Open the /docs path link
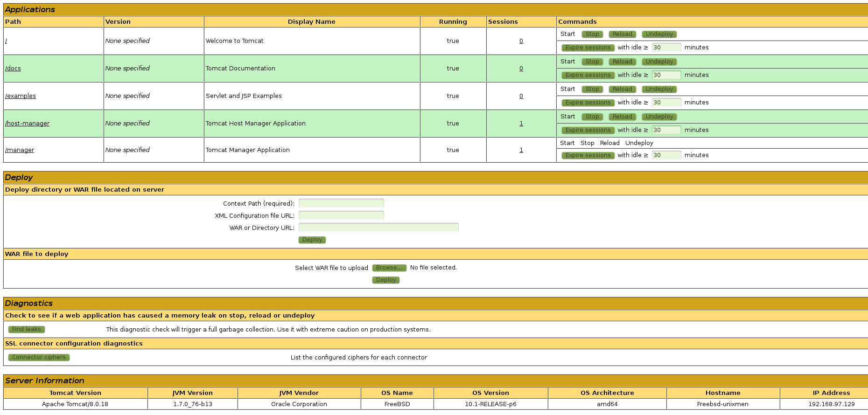Viewport: 868px width, 415px height. tap(13, 69)
